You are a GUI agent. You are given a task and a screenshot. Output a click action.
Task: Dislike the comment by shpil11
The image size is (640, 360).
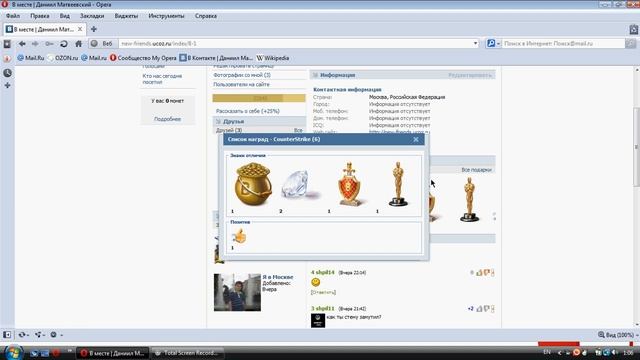click(x=487, y=309)
